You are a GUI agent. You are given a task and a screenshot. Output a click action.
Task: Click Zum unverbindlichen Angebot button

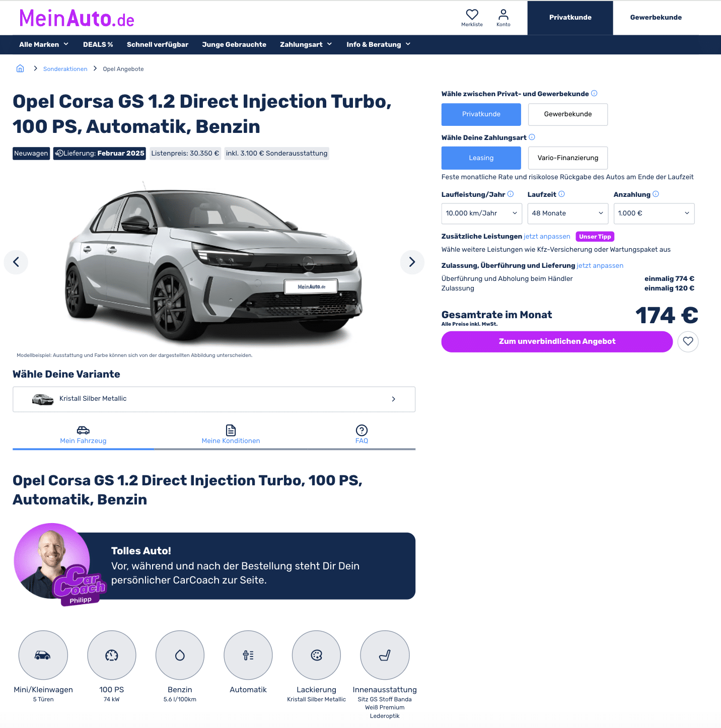pyautogui.click(x=557, y=341)
